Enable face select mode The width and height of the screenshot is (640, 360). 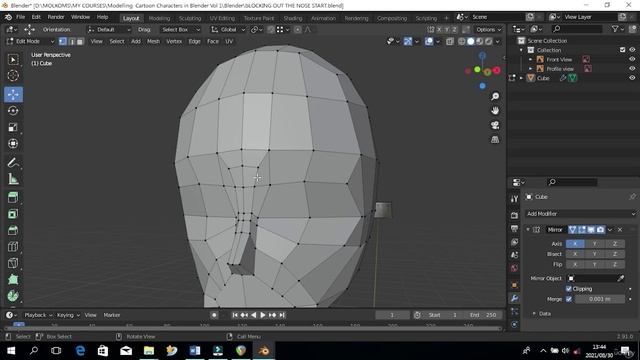pyautogui.click(x=80, y=41)
